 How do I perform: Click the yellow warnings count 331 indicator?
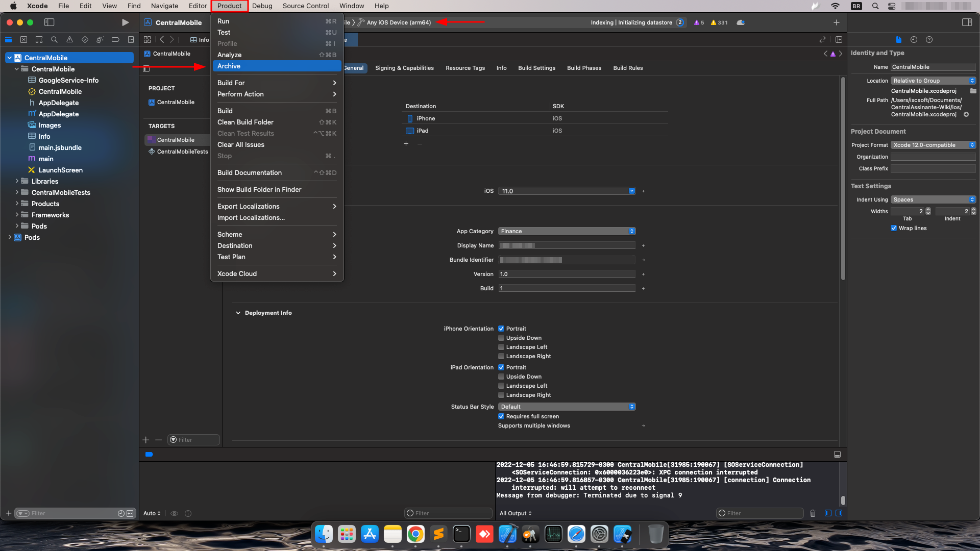(719, 22)
